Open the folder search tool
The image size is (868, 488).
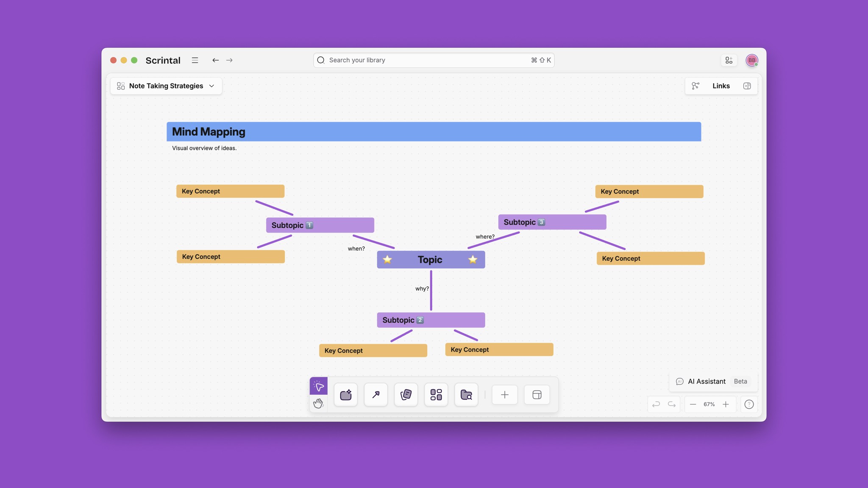466,395
